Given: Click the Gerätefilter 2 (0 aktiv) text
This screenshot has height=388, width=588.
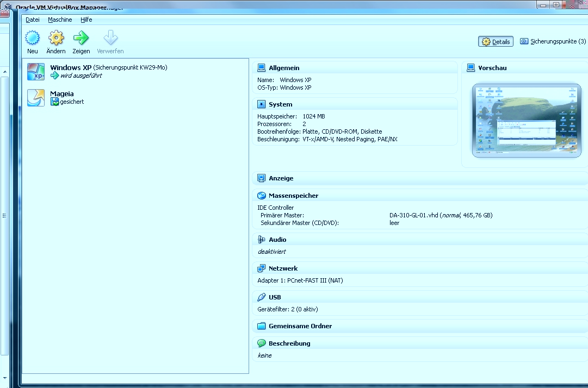Looking at the screenshot, I should [x=288, y=309].
